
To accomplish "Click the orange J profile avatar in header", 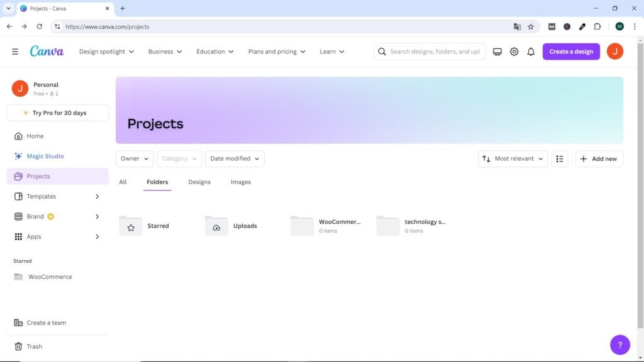I will (614, 52).
